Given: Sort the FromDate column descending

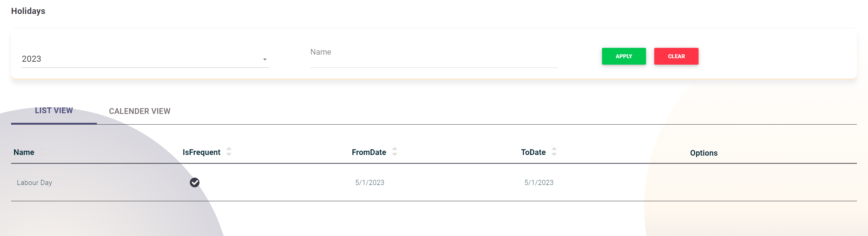Looking at the screenshot, I should 394,154.
